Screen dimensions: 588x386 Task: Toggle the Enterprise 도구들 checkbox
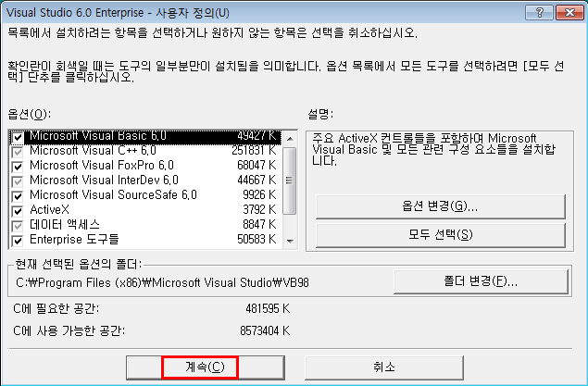[x=18, y=241]
